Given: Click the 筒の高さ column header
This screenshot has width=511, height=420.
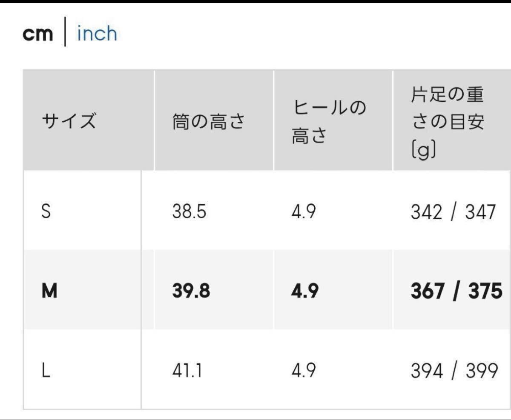Looking at the screenshot, I should tap(208, 122).
